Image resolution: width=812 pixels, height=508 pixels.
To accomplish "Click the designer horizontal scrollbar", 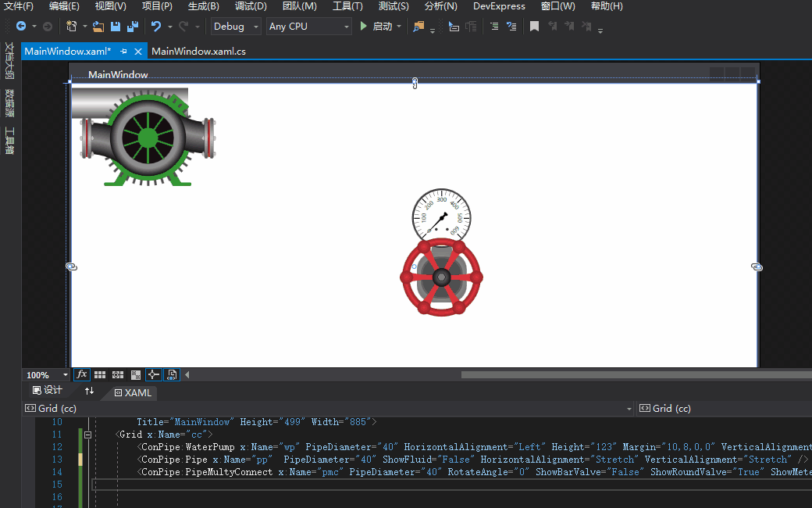I will (x=636, y=375).
